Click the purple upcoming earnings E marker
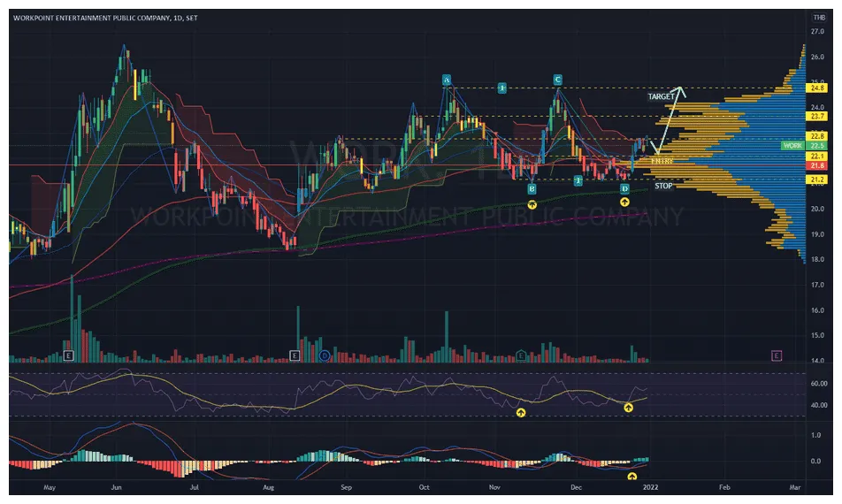This screenshot has height=504, width=842. point(777,355)
